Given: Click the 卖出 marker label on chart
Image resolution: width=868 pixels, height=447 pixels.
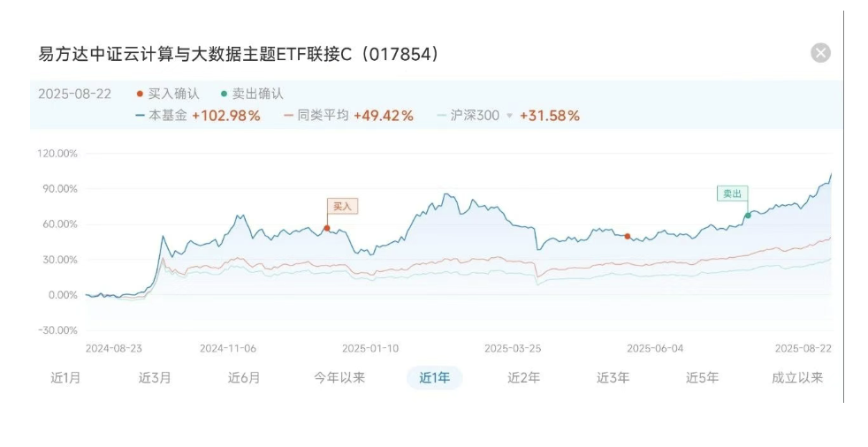Looking at the screenshot, I should click(x=731, y=193).
